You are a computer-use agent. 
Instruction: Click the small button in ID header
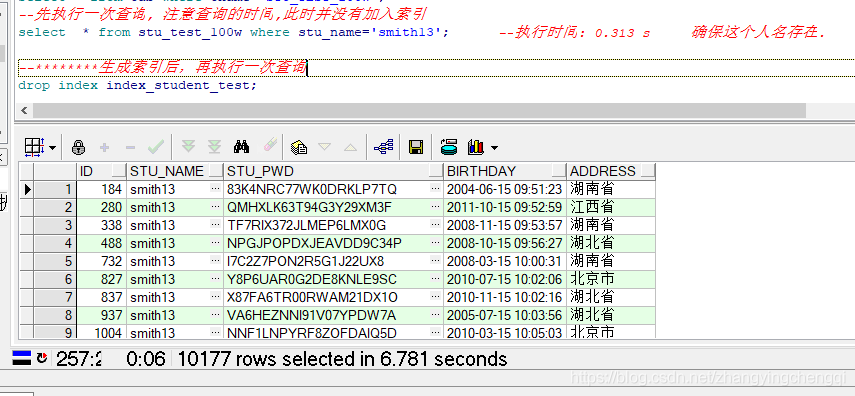(118, 171)
